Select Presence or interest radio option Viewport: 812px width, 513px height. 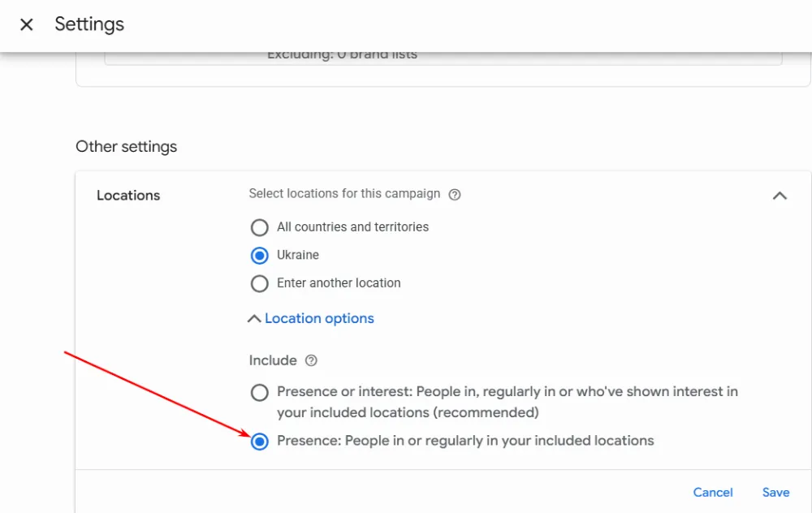click(x=260, y=392)
